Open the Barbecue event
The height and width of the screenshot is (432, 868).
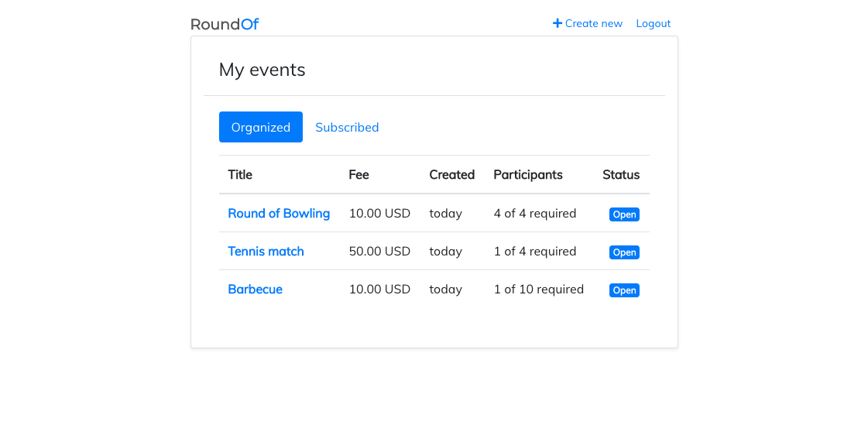pos(256,290)
